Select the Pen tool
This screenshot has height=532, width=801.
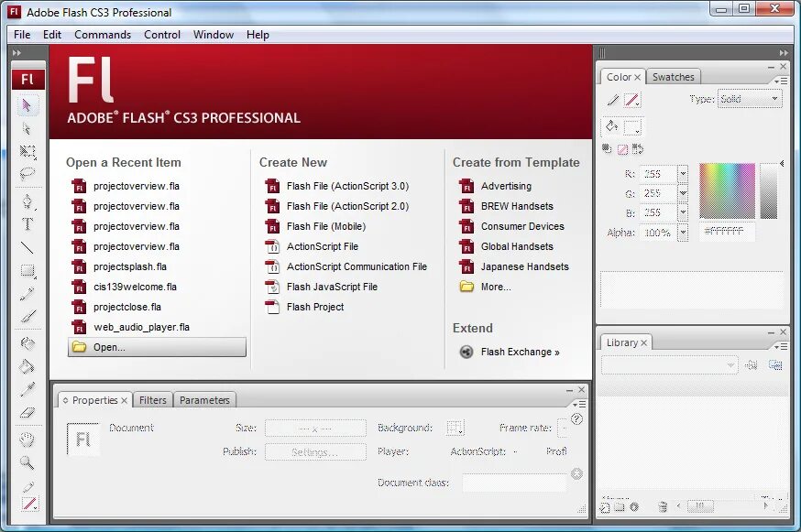coord(27,201)
